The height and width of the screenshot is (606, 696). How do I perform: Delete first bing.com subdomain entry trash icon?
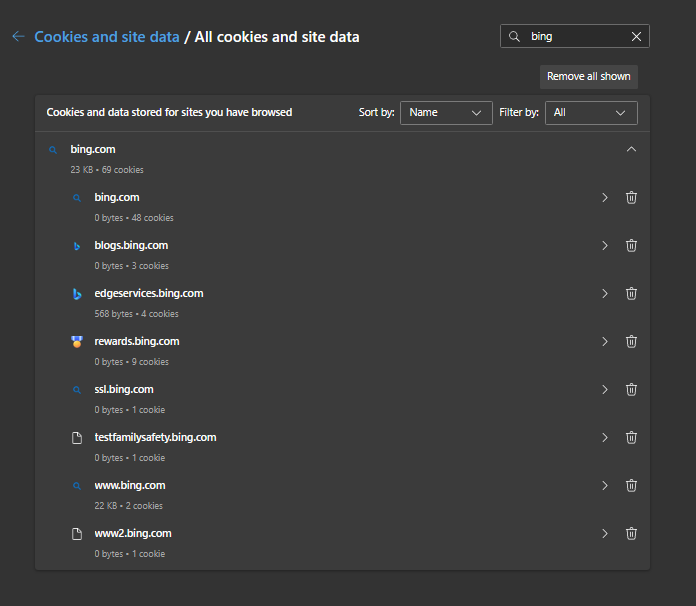point(631,198)
